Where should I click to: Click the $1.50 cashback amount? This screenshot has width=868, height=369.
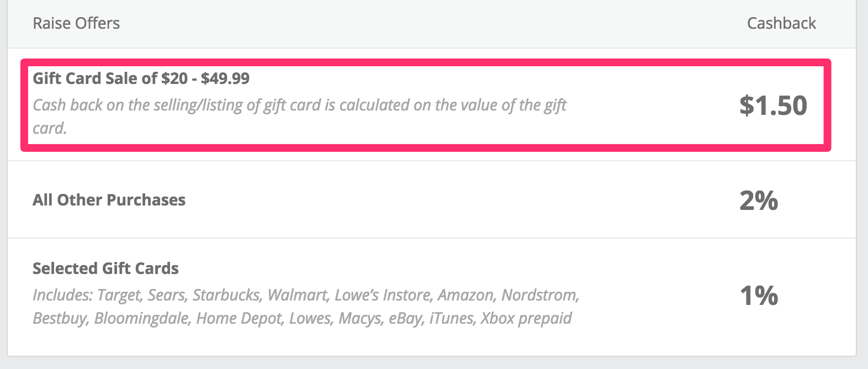click(773, 105)
